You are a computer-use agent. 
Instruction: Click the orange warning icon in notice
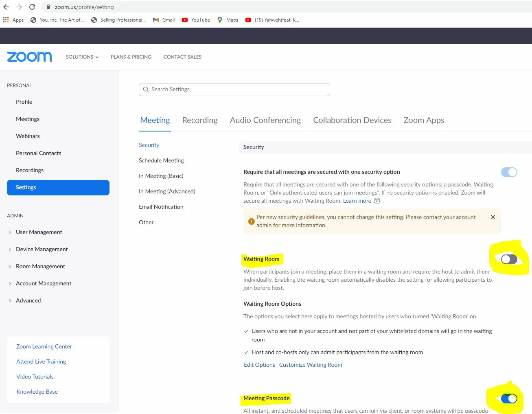(x=252, y=221)
